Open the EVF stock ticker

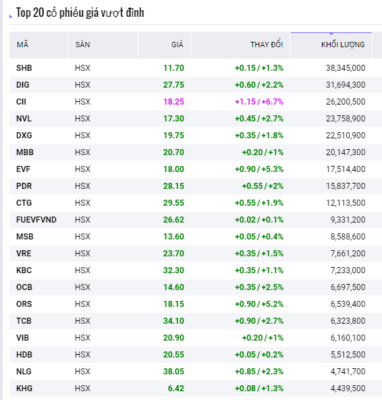coord(23,169)
